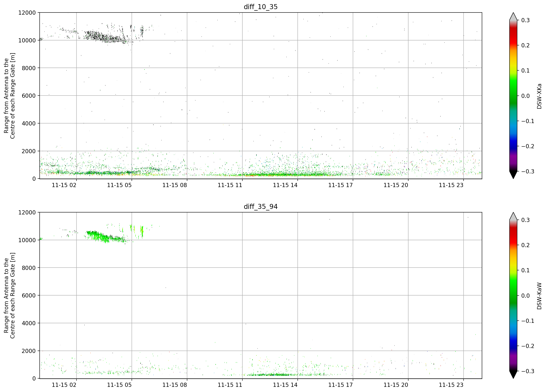Click the −0.2 tick on DSW-KaW colorbar
Screen dimensions: 546x392
[x=528, y=346]
